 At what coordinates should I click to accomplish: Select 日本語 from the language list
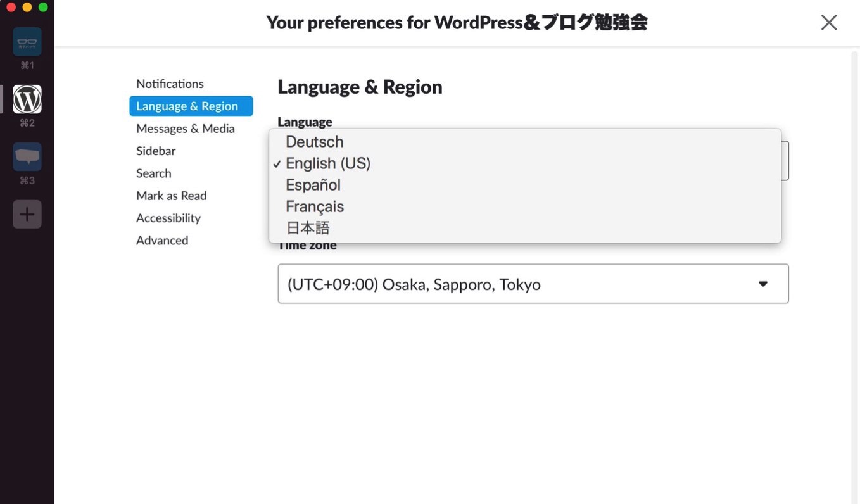click(x=525, y=228)
